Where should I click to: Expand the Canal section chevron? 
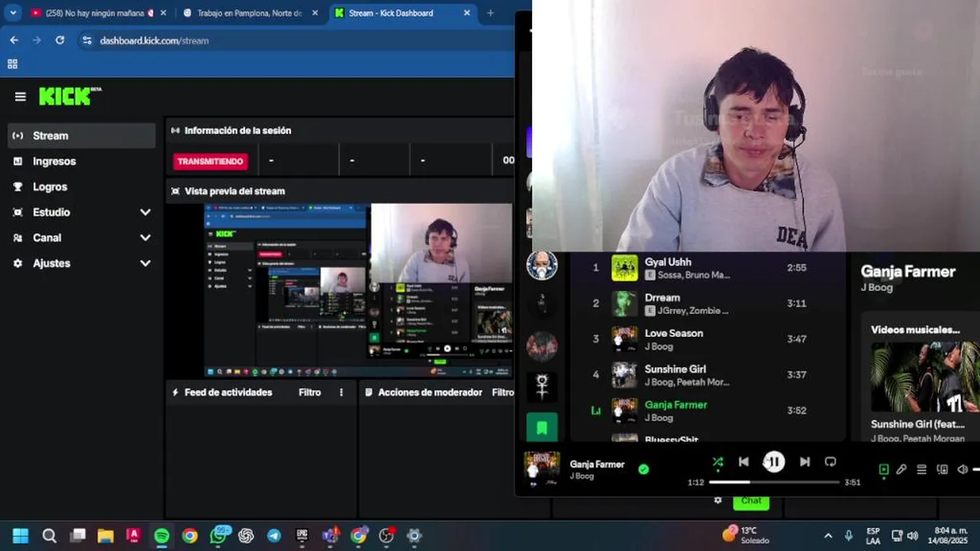[x=145, y=238]
